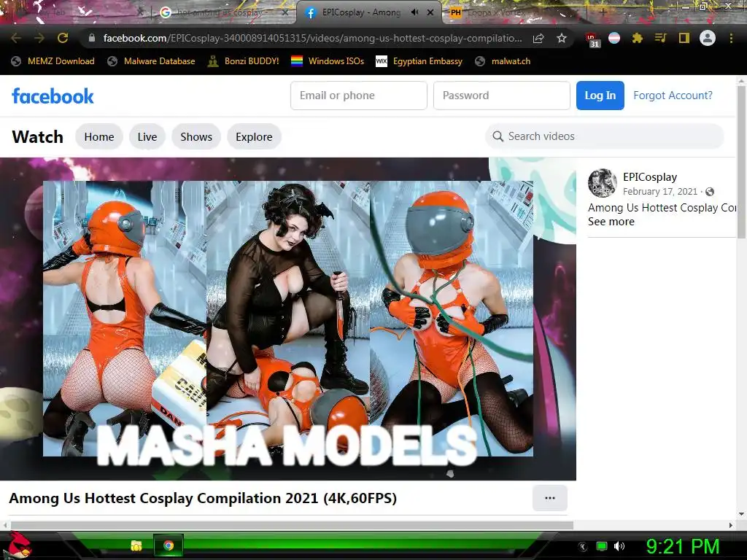The width and height of the screenshot is (747, 560).
Task: Open the EPICosplay page name link
Action: click(650, 176)
